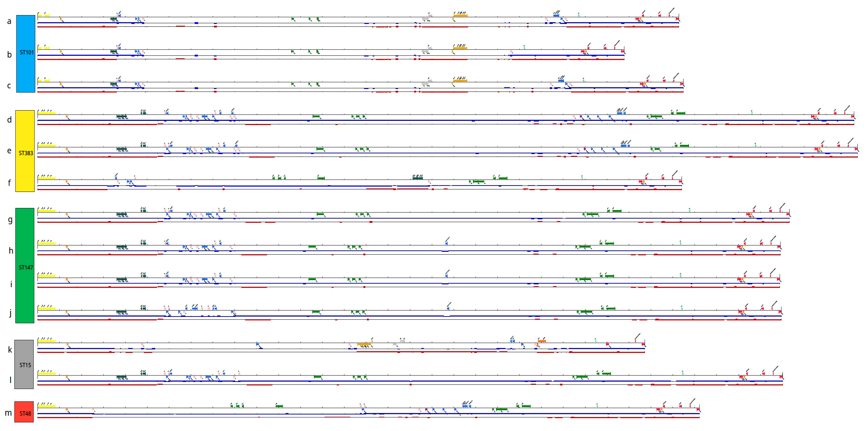Choose the row label "l"
The image size is (868, 431).
10,380
